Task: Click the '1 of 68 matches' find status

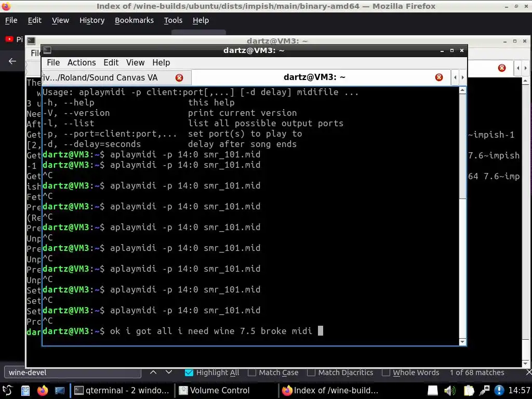Action: [x=477, y=373]
